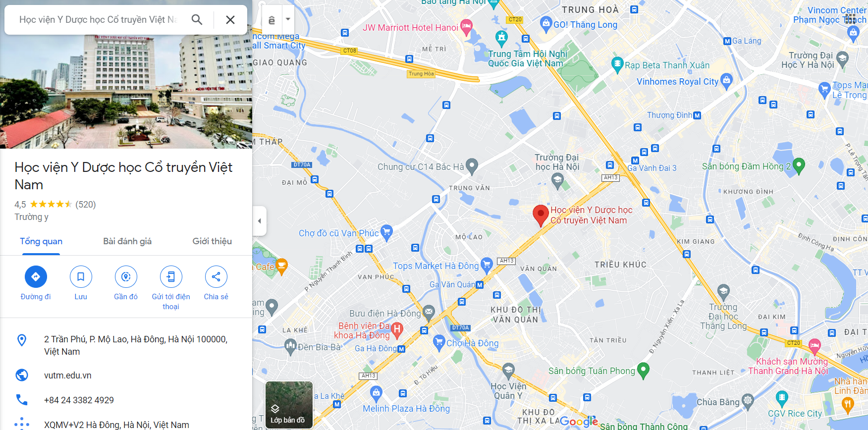Open the Giới thiệu tab

(212, 241)
